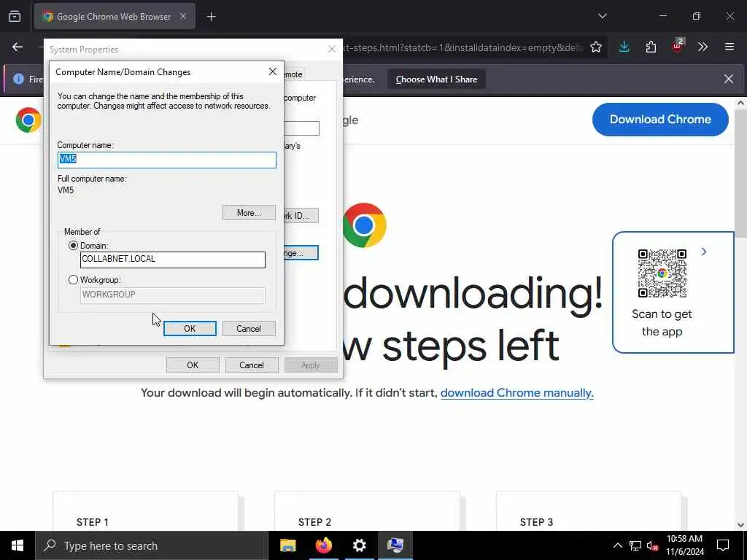Open File Explorer from taskbar
The image size is (747, 560).
pyautogui.click(x=287, y=545)
